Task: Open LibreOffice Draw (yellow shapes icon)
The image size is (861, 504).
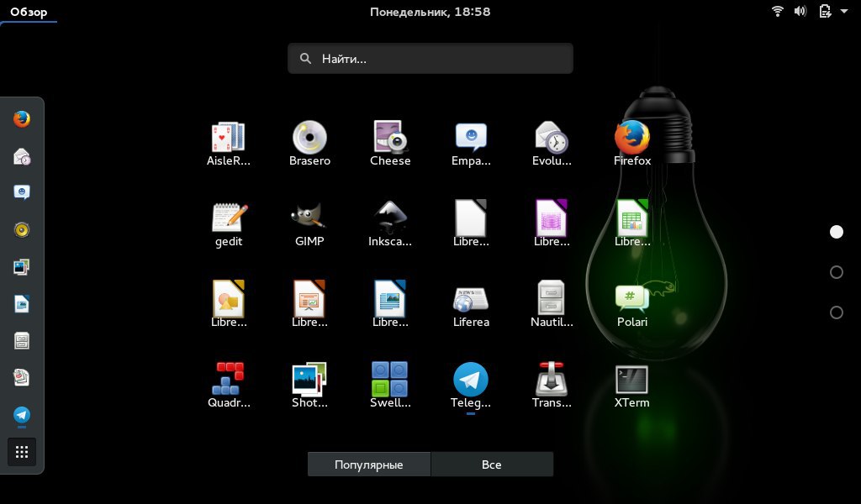Action: 229,305
